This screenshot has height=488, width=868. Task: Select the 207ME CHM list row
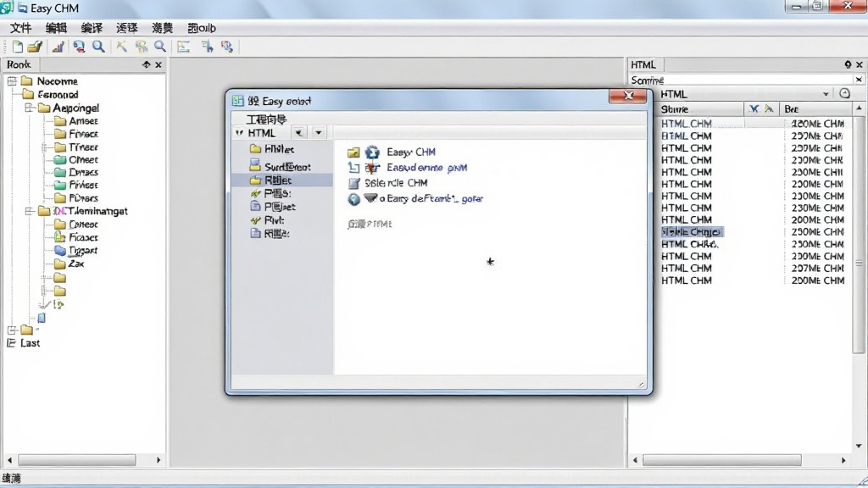(753, 269)
